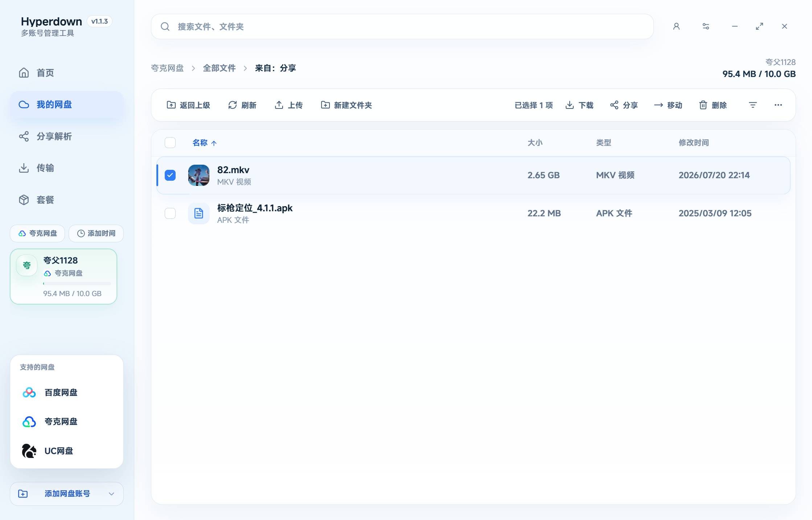Image resolution: width=812 pixels, height=520 pixels.
Task: Expand the 添加网盘账号 dropdown chevron
Action: (111, 494)
